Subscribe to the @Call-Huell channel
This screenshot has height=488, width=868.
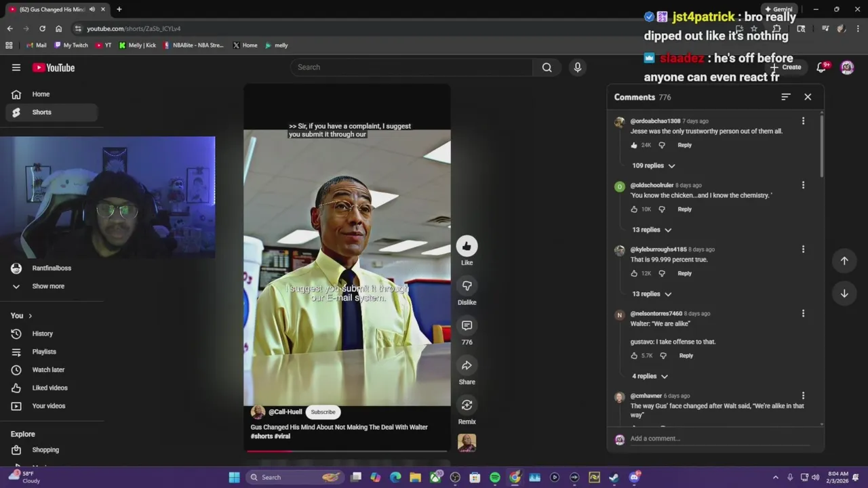coord(323,412)
